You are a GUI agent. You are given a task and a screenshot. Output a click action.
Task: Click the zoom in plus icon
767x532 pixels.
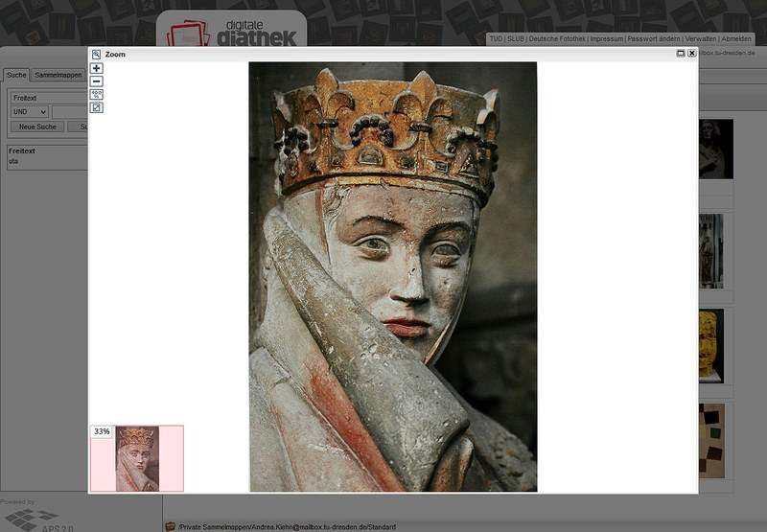pos(97,69)
